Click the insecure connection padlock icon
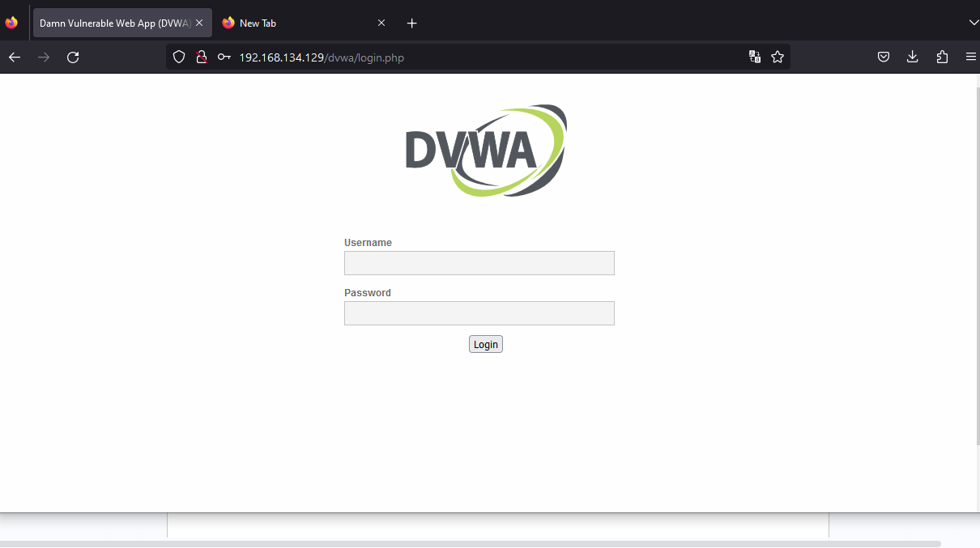The image size is (980, 548). coord(202,57)
